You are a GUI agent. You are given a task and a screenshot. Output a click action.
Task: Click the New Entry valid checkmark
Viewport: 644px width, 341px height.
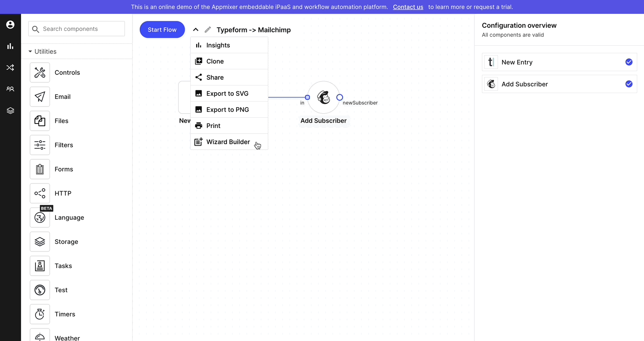tap(629, 62)
